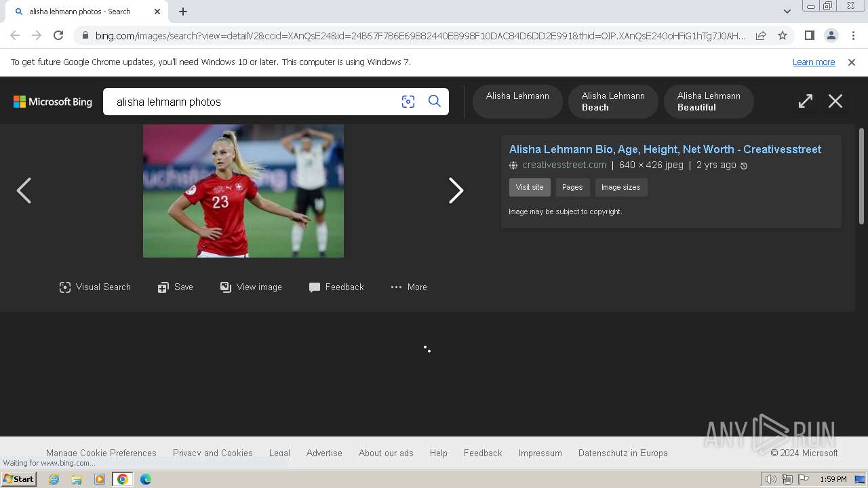Click the volume tray icon
Image resolution: width=868 pixels, height=488 pixels.
770,479
